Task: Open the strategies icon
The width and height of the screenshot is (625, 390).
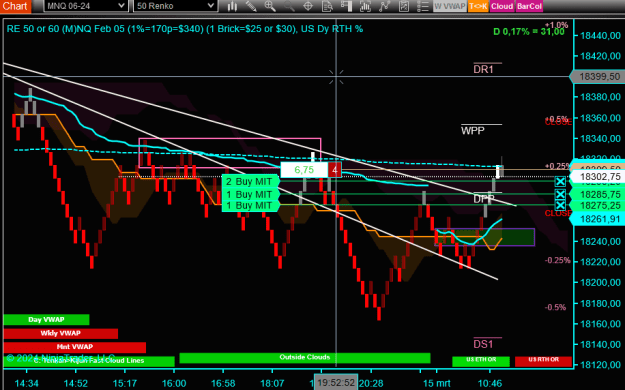Action: tap(403, 6)
